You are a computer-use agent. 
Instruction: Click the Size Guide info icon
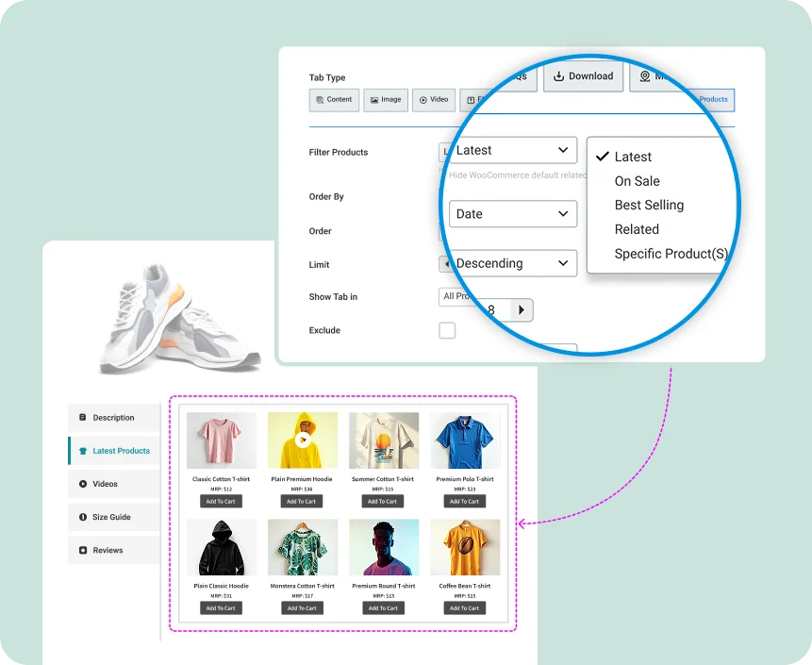click(x=83, y=517)
